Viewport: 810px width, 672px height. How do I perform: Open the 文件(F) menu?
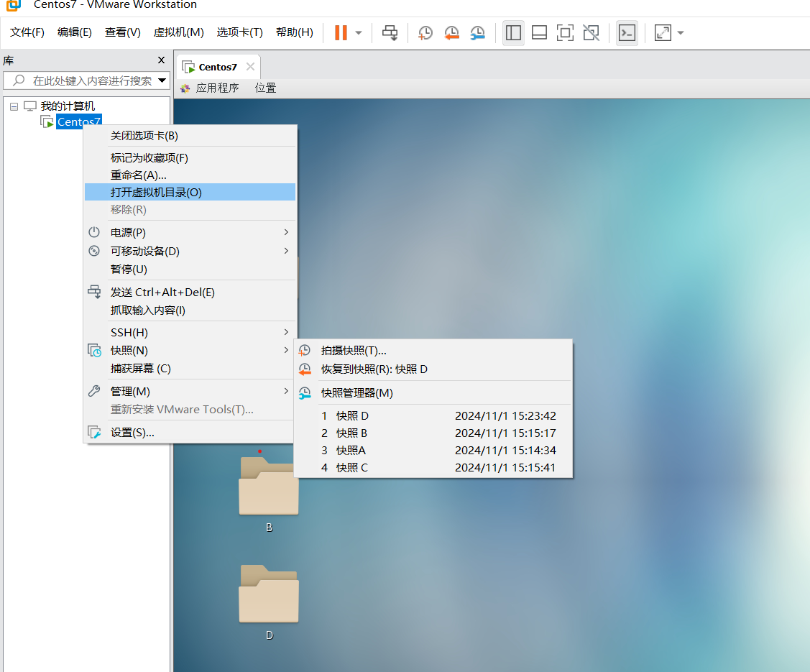pos(27,32)
